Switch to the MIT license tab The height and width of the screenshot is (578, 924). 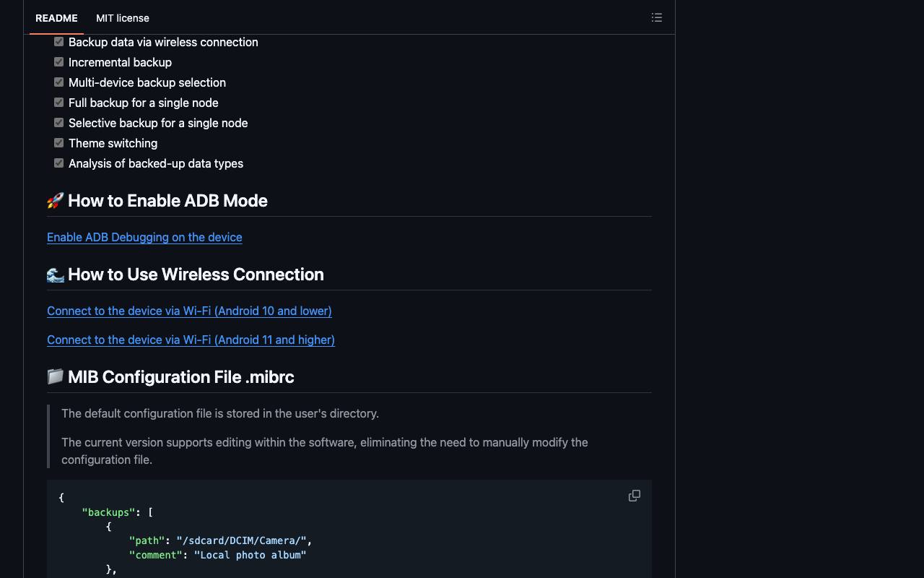pyautogui.click(x=123, y=18)
